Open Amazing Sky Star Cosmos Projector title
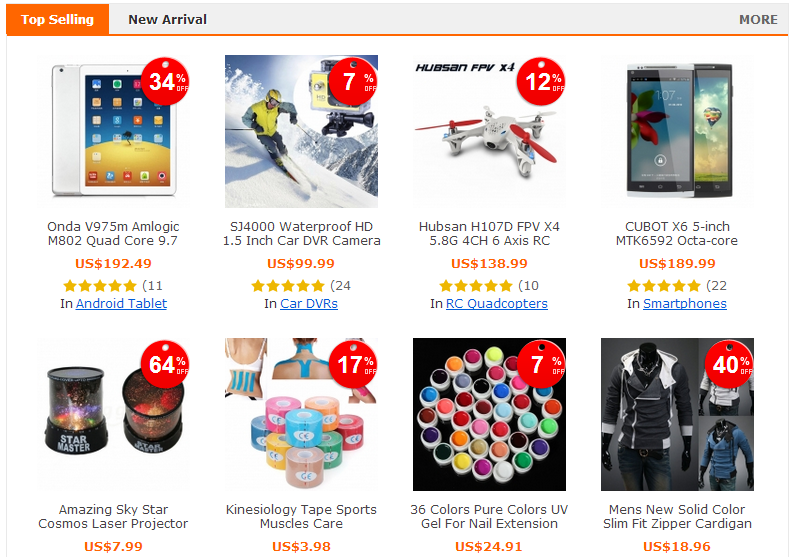The height and width of the screenshot is (557, 793). (x=113, y=517)
